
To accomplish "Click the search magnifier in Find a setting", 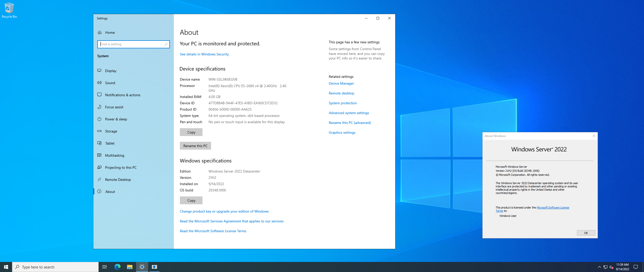I will pyautogui.click(x=166, y=44).
